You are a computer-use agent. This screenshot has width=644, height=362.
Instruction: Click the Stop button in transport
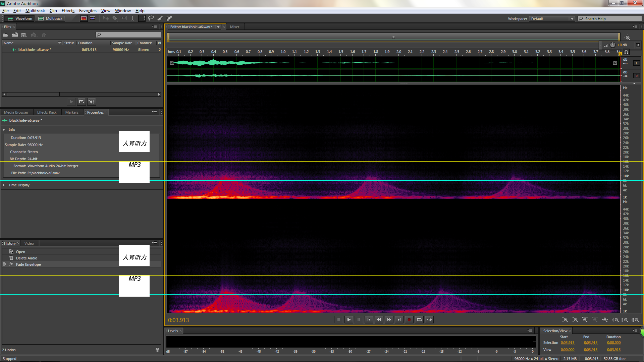pyautogui.click(x=339, y=320)
